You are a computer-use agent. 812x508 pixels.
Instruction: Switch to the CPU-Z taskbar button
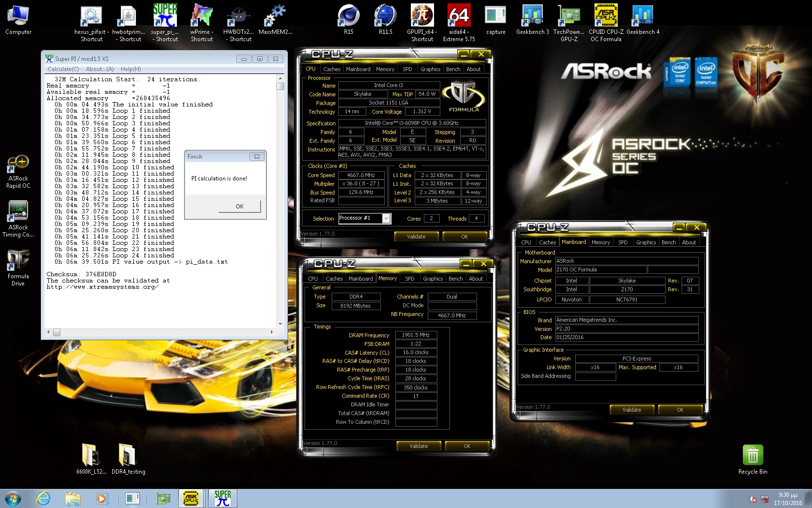point(191,498)
